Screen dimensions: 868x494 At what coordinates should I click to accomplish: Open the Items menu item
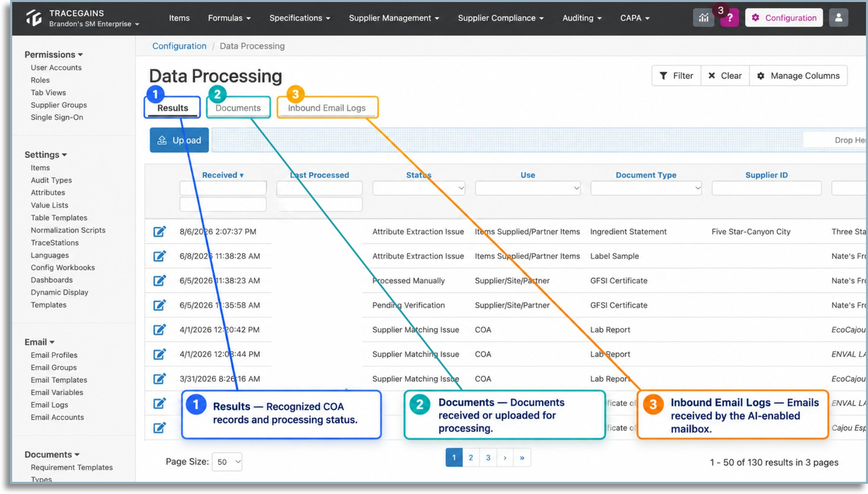(x=179, y=18)
